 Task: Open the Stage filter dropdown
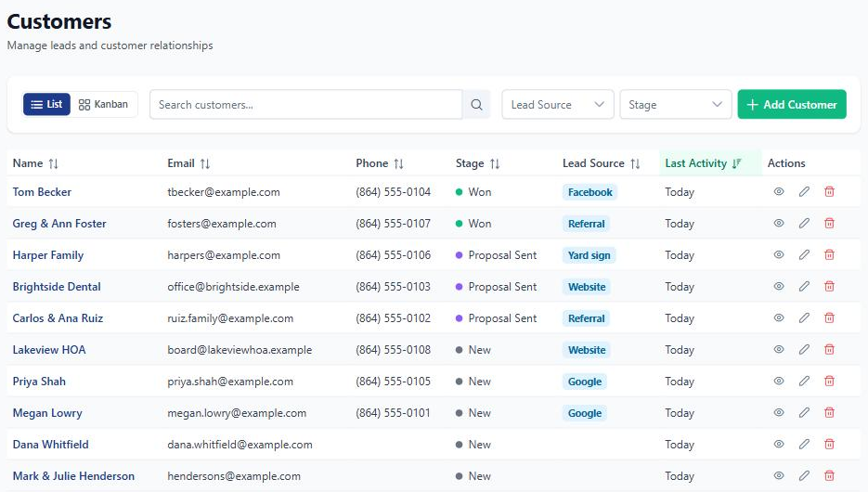pos(675,105)
